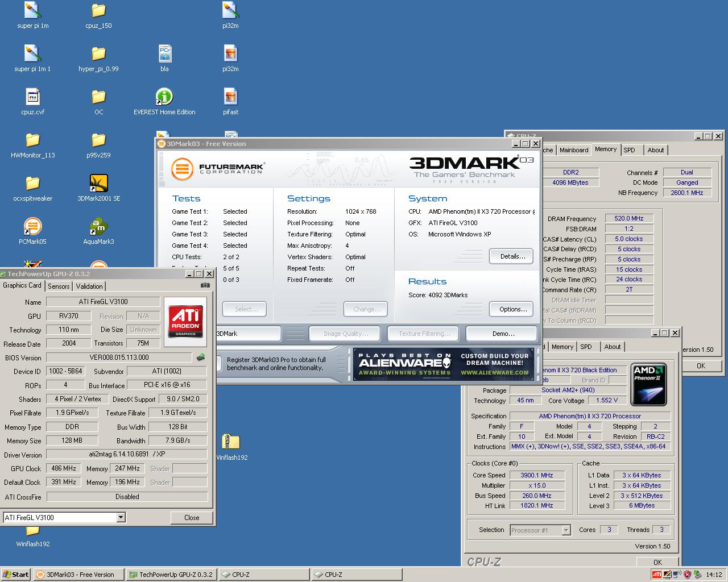Launch AquaMark3 shortcut
The image size is (728, 582).
(x=98, y=227)
